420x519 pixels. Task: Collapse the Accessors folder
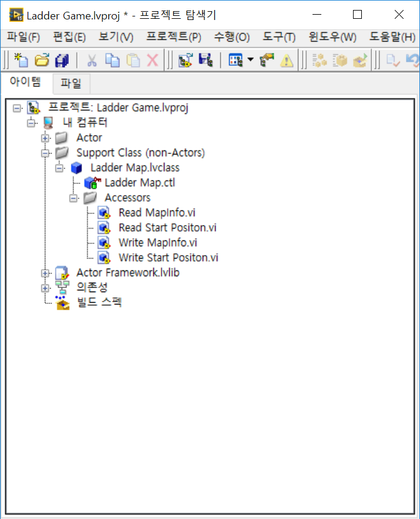coord(73,198)
